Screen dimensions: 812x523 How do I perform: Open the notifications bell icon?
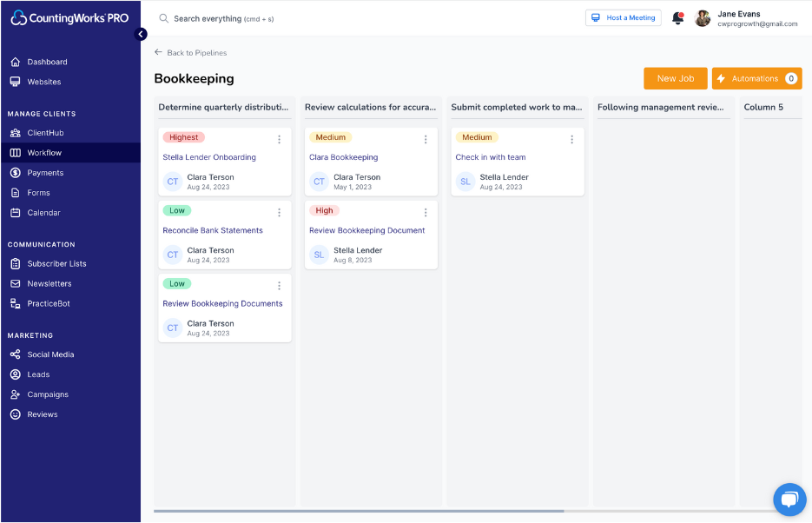[677, 18]
